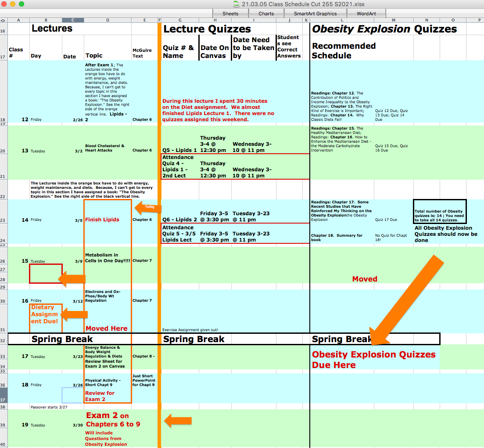Select the orange "Today" arrow shape
The height and width of the screenshot is (448, 484).
[148, 208]
